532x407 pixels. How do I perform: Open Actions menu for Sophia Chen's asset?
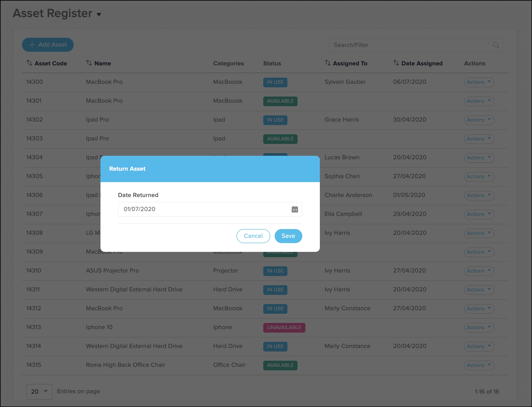(x=479, y=176)
